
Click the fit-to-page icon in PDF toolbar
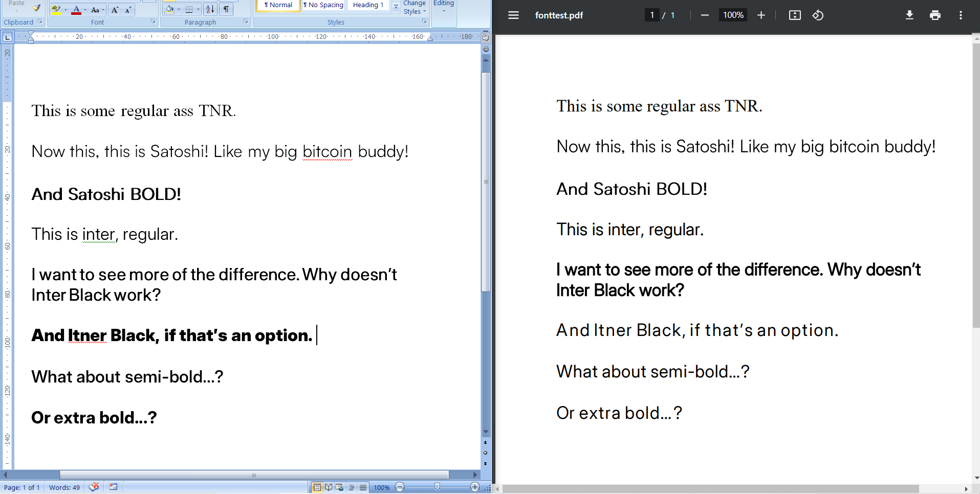click(x=795, y=15)
